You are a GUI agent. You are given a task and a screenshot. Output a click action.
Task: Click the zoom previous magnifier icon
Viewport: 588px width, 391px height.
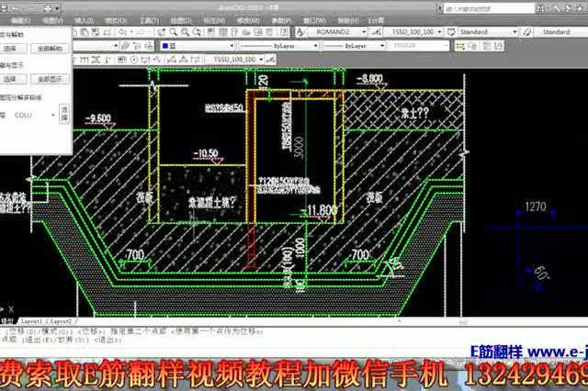click(197, 32)
